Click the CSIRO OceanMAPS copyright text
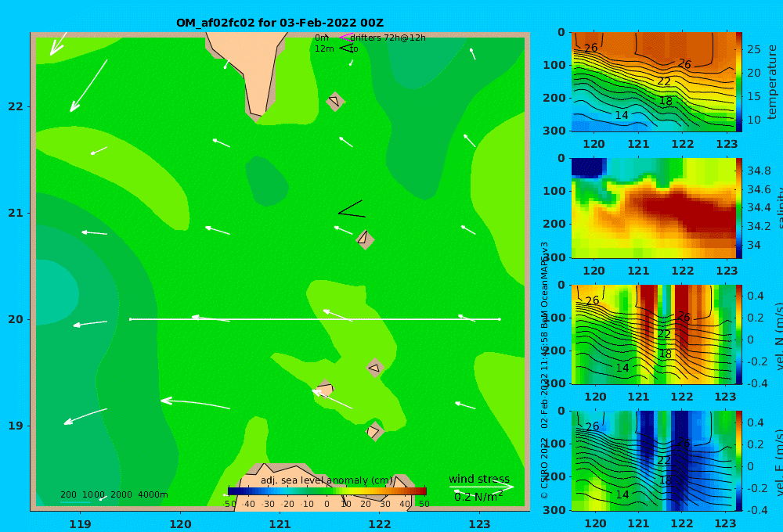783x532 pixels. click(544, 370)
